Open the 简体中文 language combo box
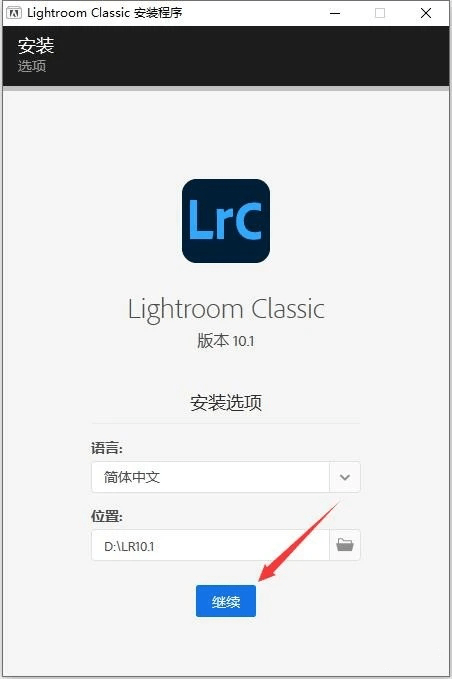Screen dimensions: 452x679 coord(226,477)
